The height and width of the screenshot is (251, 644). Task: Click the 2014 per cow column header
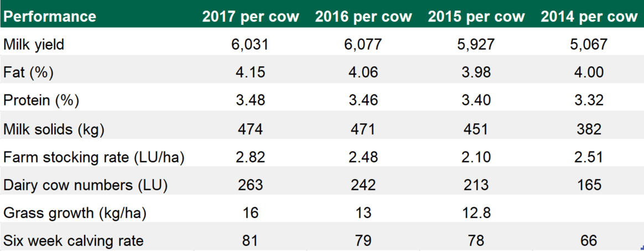coord(589,17)
